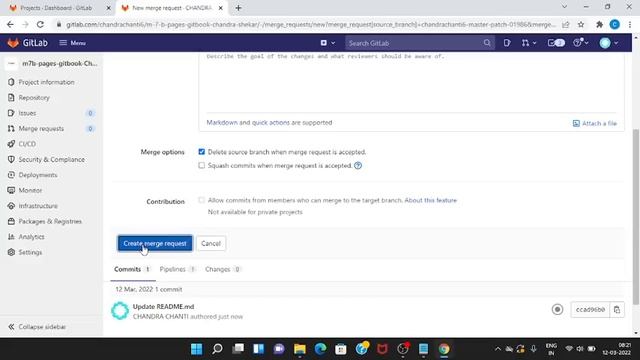Switch to the Changes tab

click(x=223, y=269)
